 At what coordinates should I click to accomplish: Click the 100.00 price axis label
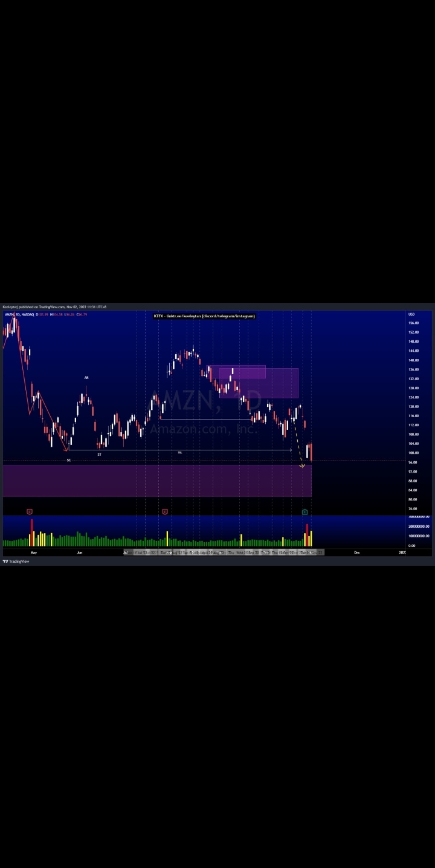[413, 453]
